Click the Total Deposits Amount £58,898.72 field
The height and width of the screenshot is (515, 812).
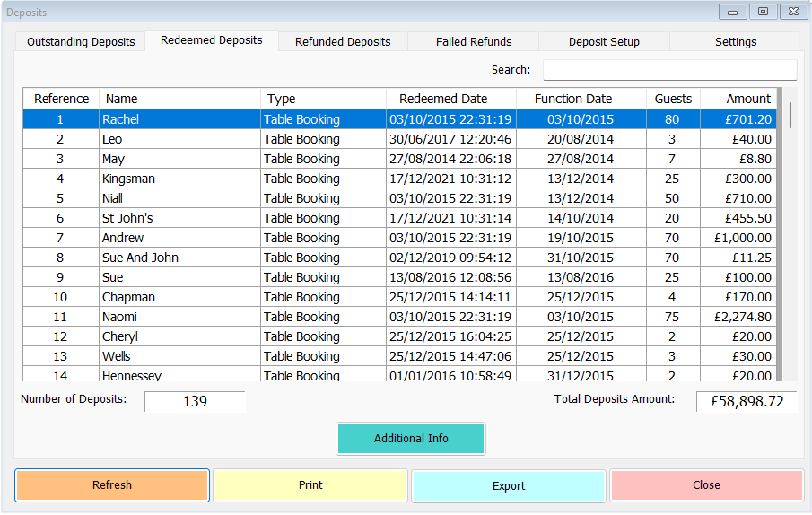click(x=747, y=401)
